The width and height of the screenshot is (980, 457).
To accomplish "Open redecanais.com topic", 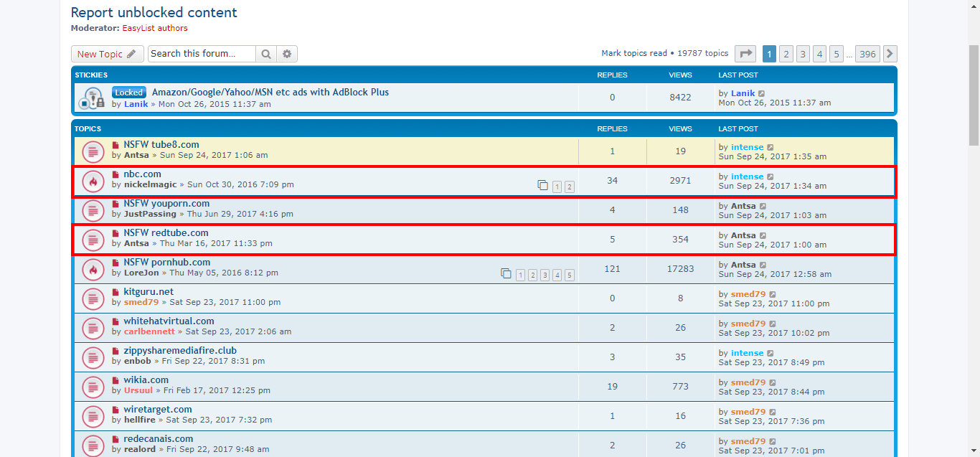I will coord(159,439).
